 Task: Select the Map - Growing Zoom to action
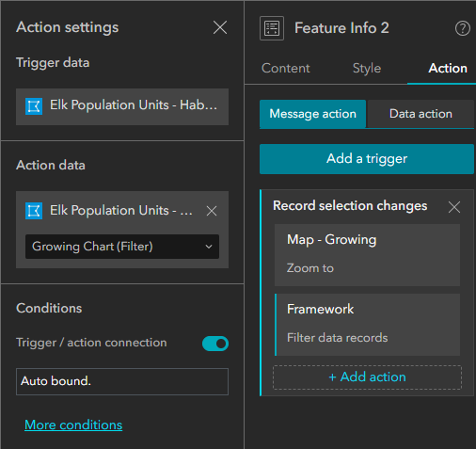367,255
